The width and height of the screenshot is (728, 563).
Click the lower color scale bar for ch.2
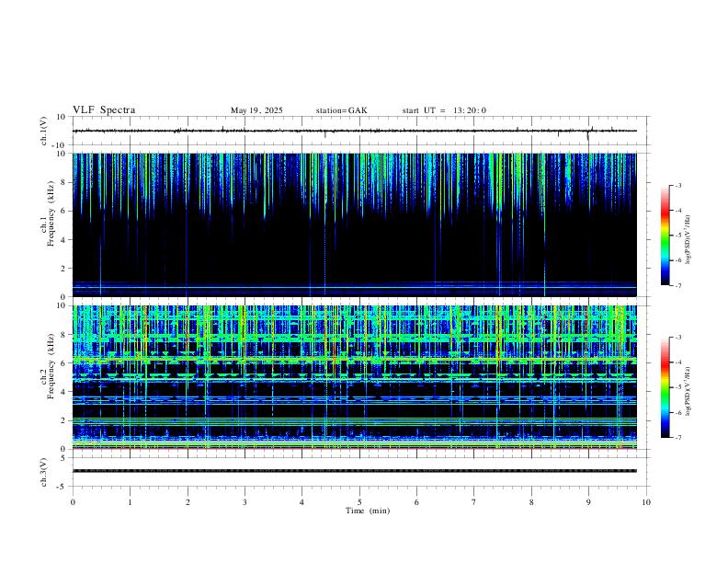pos(665,387)
